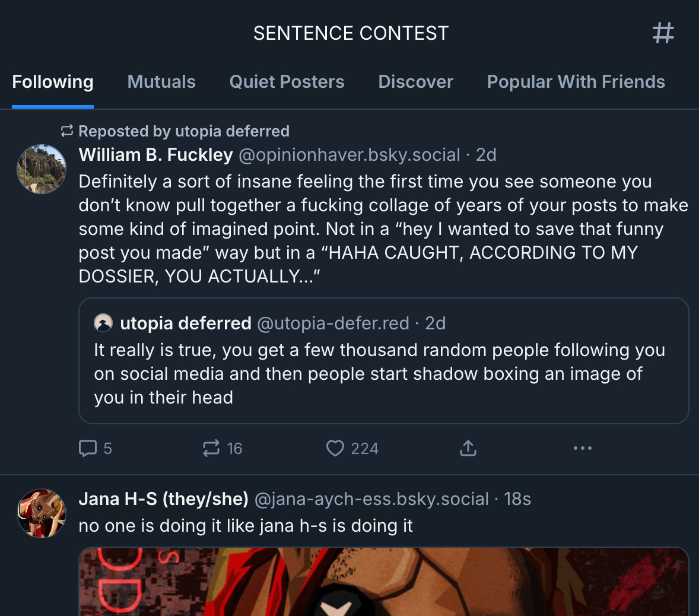The width and height of the screenshot is (699, 616).
Task: Open Jana H-S's profile avatar
Action: pyautogui.click(x=42, y=513)
